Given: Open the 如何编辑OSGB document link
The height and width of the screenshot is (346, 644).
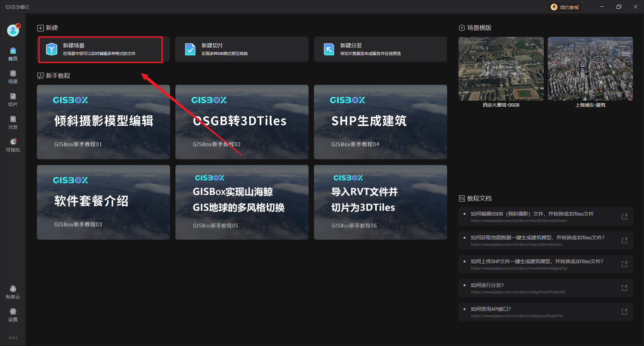Looking at the screenshot, I should click(x=532, y=214).
